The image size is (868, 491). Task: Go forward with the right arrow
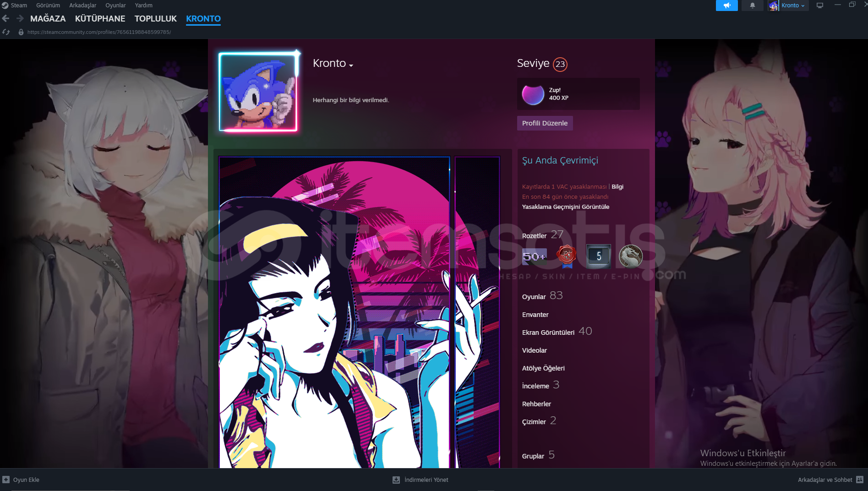tap(20, 19)
